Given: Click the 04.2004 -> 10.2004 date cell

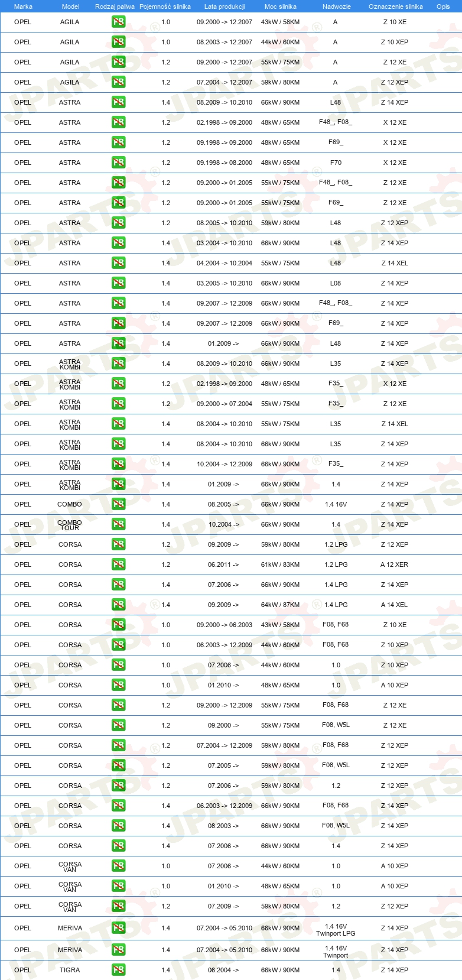Looking at the screenshot, I should click(225, 263).
